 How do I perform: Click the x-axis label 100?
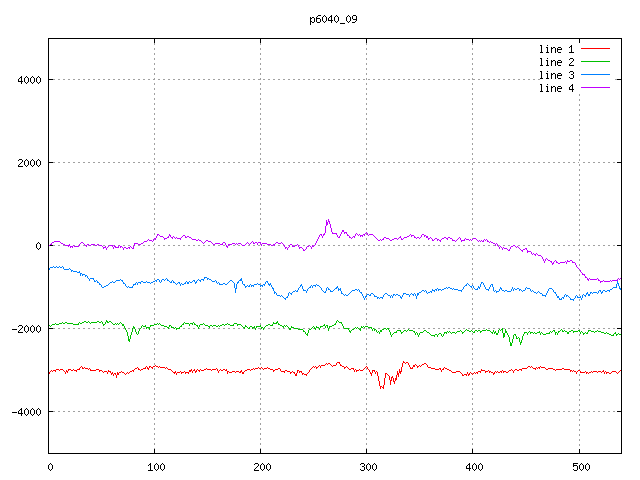[156, 467]
